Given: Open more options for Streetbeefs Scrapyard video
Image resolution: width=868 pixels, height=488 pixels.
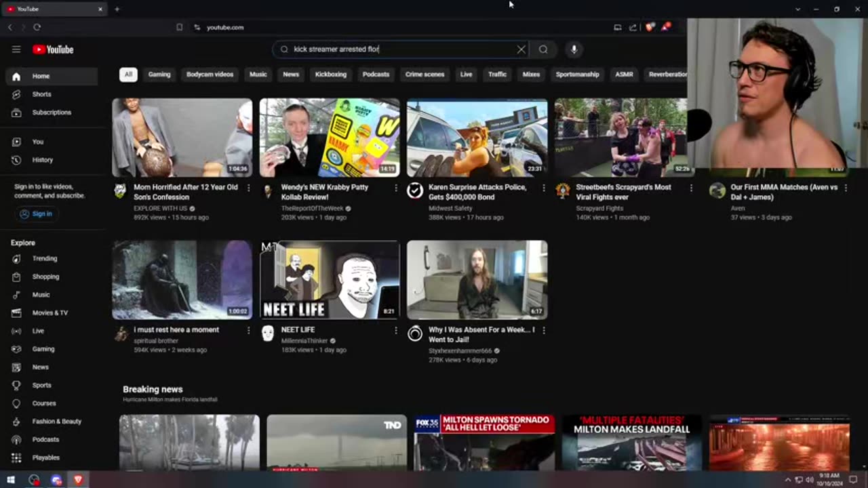Looking at the screenshot, I should coord(691,188).
